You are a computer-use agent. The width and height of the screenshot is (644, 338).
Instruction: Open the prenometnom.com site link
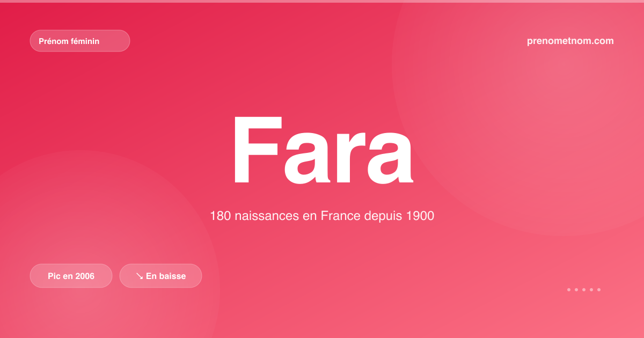point(570,41)
